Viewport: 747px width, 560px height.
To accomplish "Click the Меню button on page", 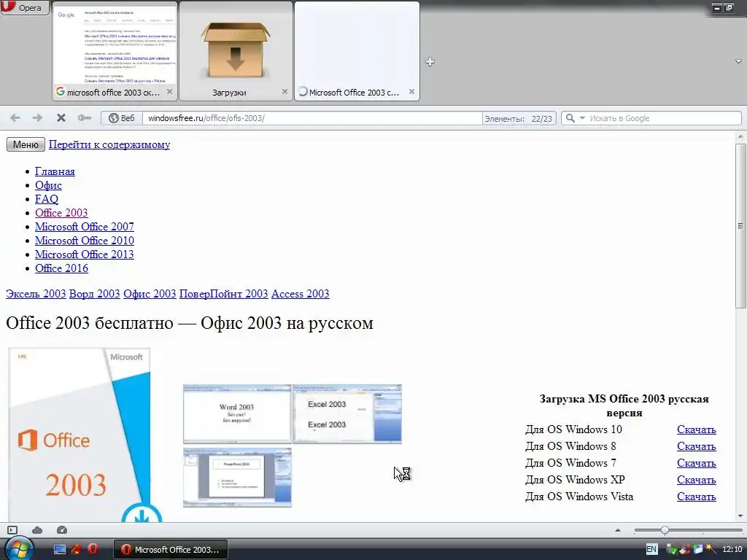I will [x=26, y=144].
